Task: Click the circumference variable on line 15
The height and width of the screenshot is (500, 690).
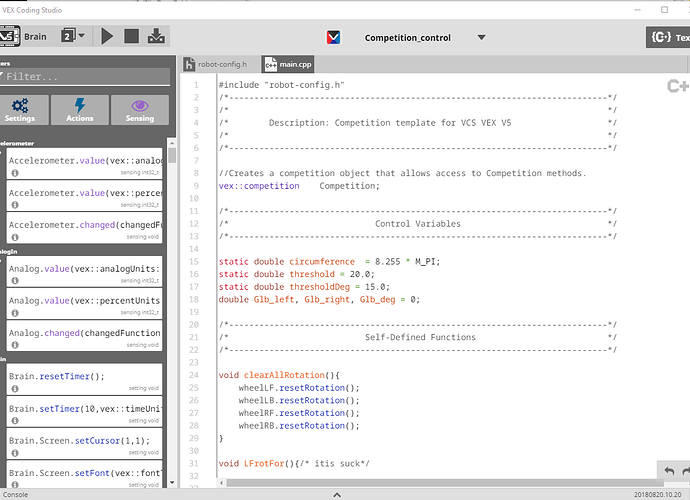Action: point(322,261)
